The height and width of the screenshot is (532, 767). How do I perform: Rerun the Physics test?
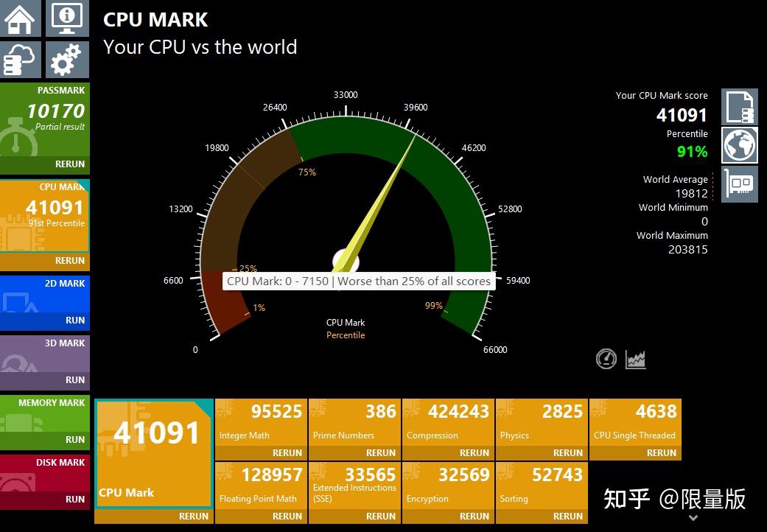click(568, 452)
